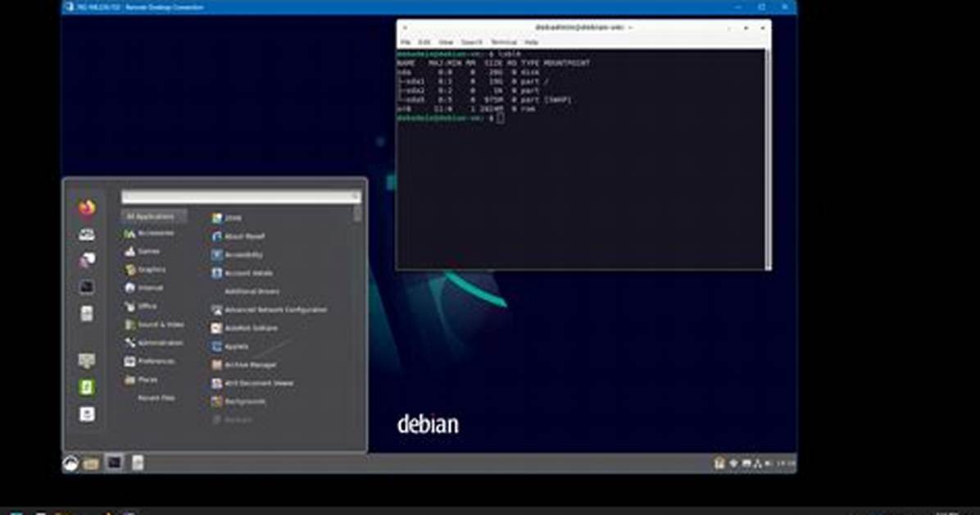Open the Terminal favorite in the menu sidebar
980x515 pixels.
[87, 286]
